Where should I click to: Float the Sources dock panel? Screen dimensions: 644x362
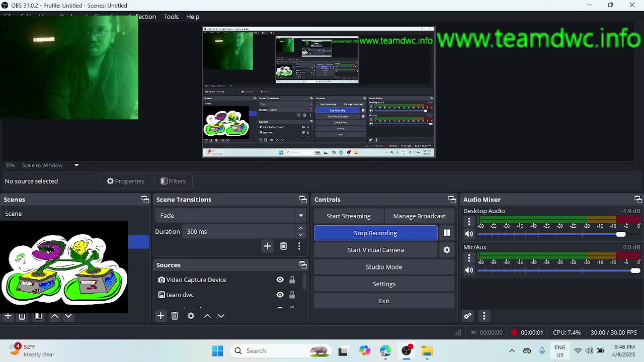303,265
